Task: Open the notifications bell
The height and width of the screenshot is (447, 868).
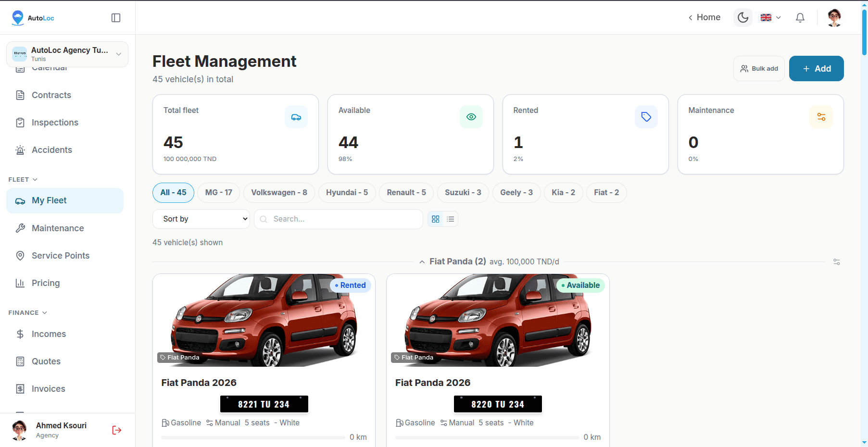Action: (x=800, y=18)
